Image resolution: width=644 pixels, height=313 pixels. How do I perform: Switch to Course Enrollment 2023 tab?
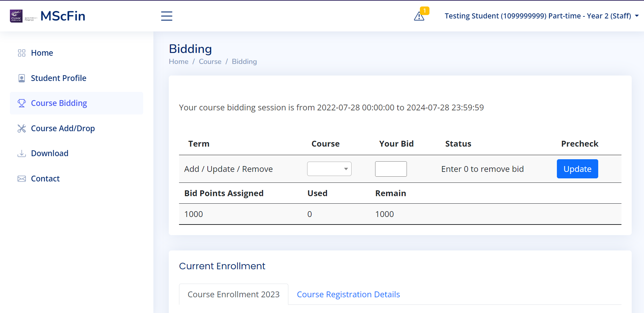click(234, 294)
